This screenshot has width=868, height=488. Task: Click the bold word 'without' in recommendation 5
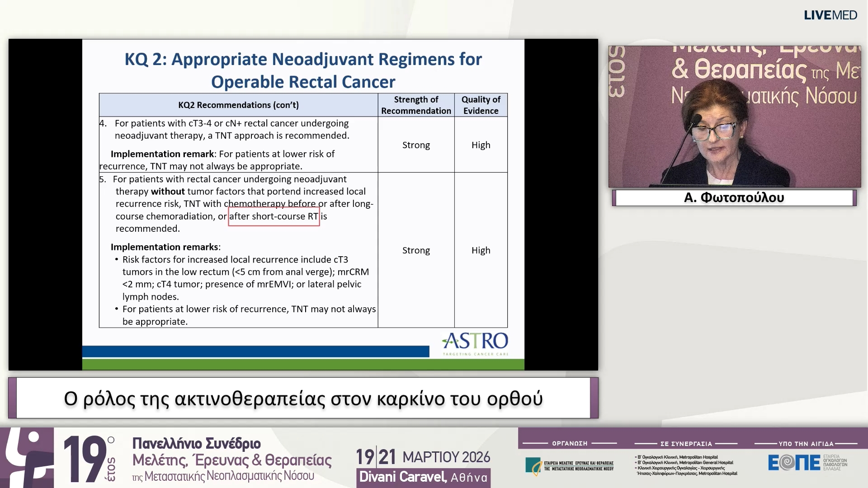168,192
